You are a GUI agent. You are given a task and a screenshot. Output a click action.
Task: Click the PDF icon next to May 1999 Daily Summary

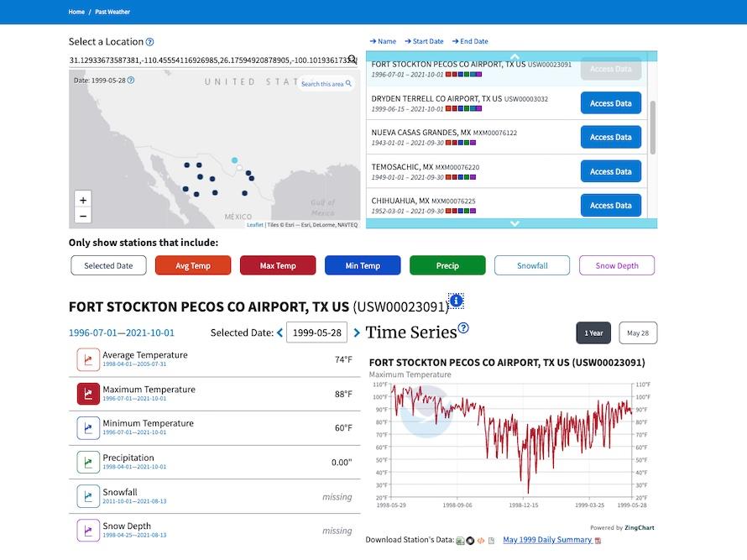598,540
